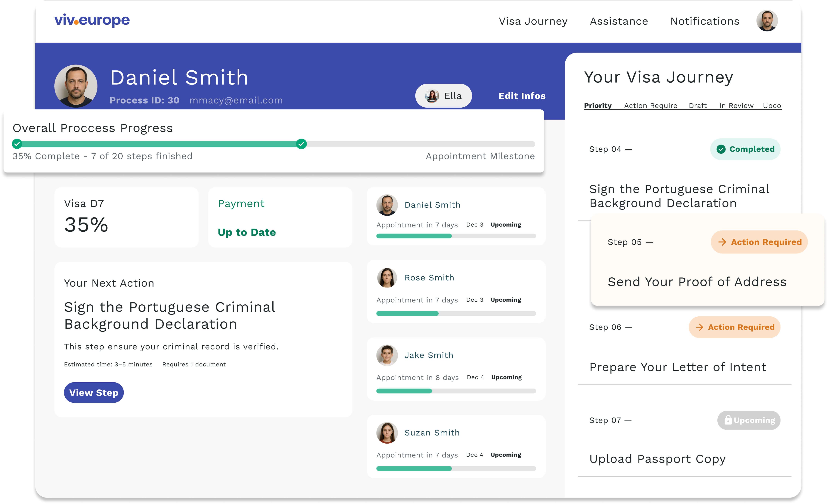The height and width of the screenshot is (504, 828).
Task: Click the Rose Smith name
Action: [x=429, y=278]
